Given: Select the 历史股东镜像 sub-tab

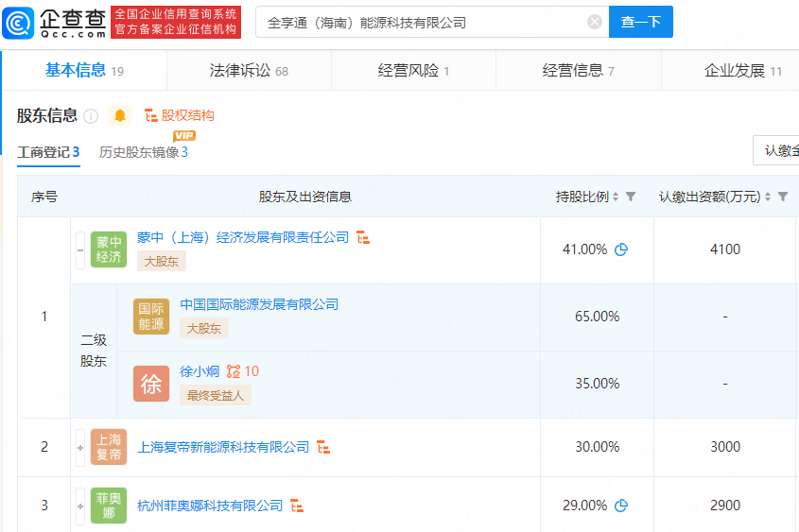Looking at the screenshot, I should tap(143, 152).
